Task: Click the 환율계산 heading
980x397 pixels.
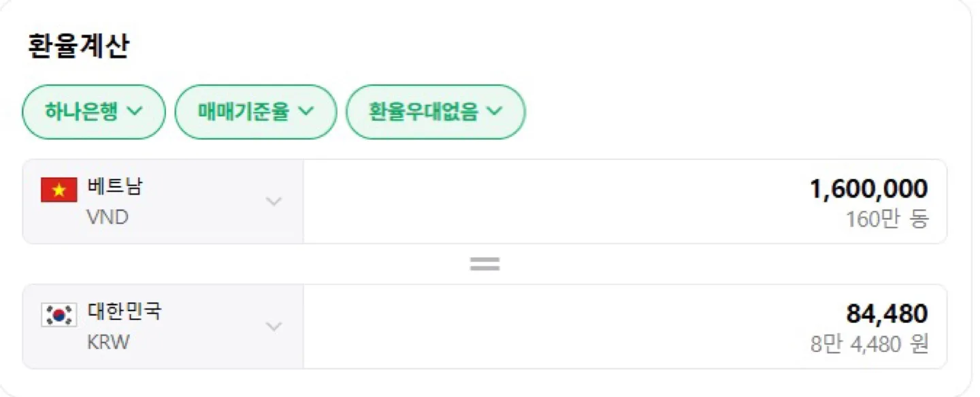Action: [x=78, y=46]
